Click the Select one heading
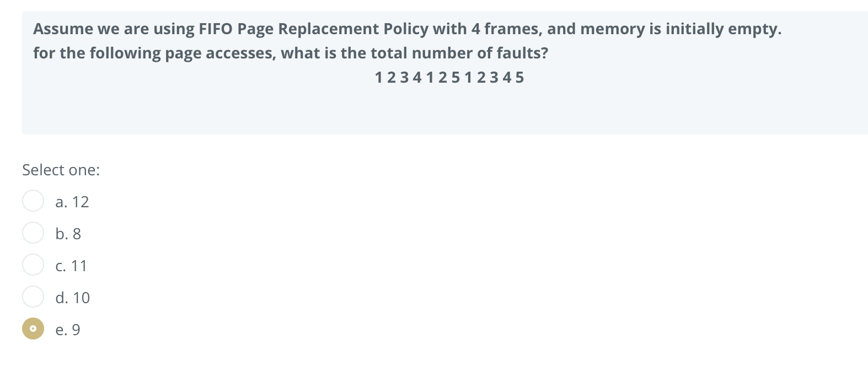868x366 pixels. click(61, 170)
